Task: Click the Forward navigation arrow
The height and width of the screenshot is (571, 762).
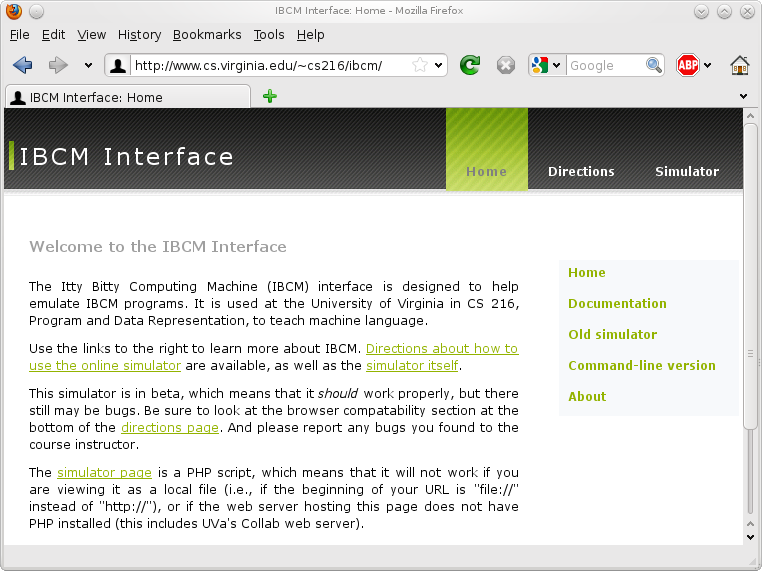Action: (58, 65)
